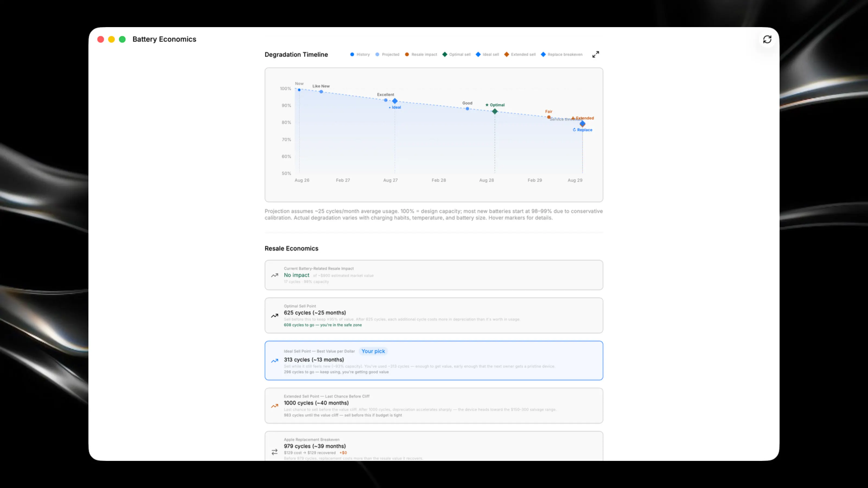Click the Degradation Timeline heading
This screenshot has width=868, height=488.
click(296, 54)
